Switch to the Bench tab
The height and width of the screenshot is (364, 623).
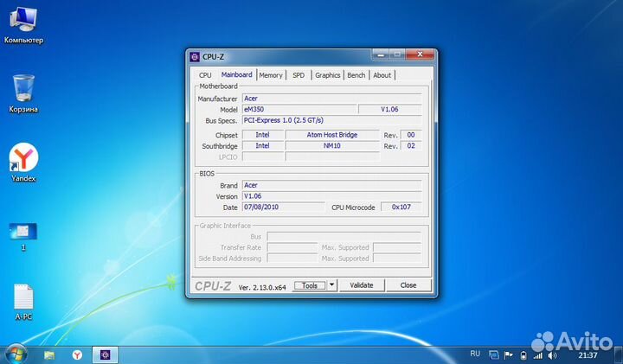point(356,75)
